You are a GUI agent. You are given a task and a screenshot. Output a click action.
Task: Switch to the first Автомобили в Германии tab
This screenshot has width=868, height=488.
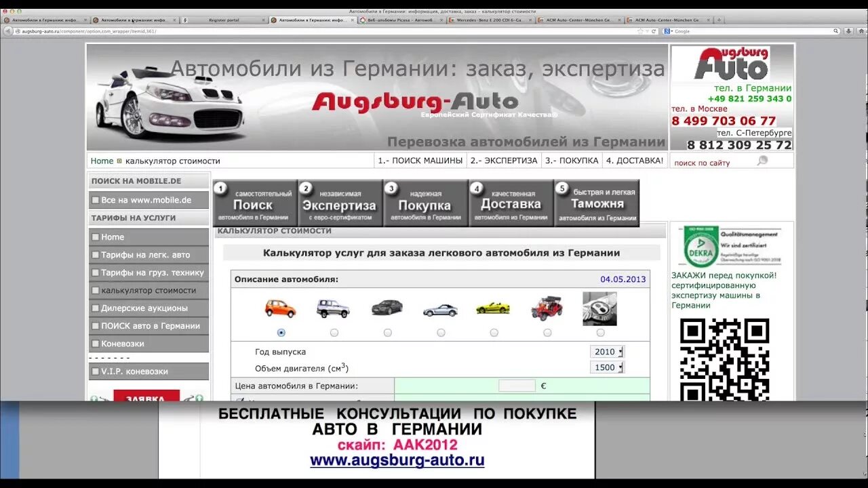pos(45,20)
